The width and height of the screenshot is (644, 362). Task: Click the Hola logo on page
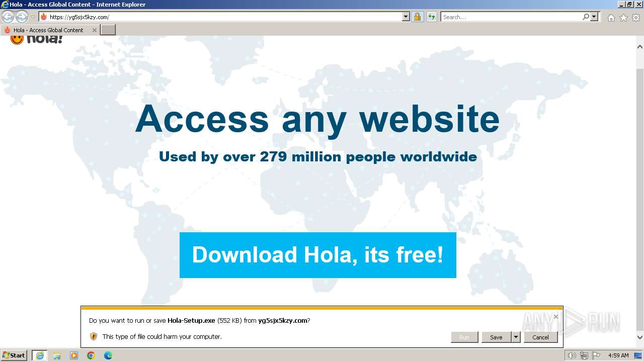36,40
